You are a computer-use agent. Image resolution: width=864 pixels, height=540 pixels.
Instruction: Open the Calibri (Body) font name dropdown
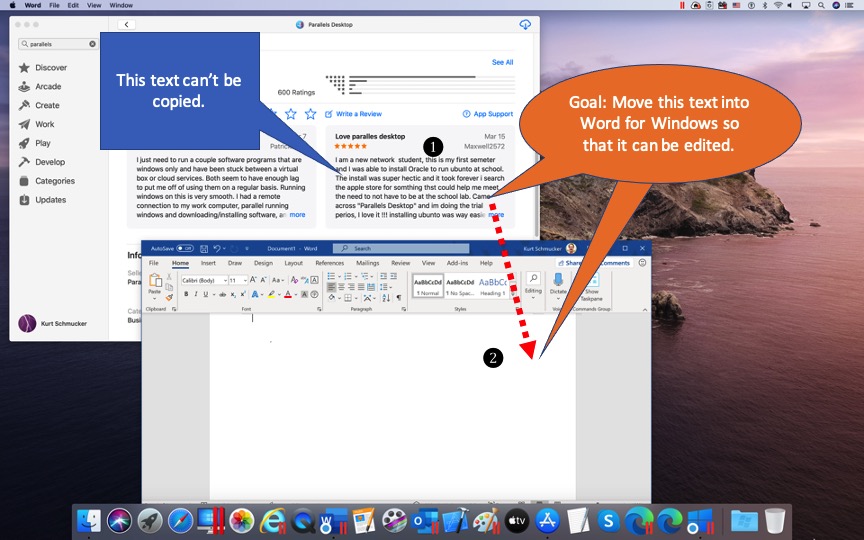[x=225, y=280]
